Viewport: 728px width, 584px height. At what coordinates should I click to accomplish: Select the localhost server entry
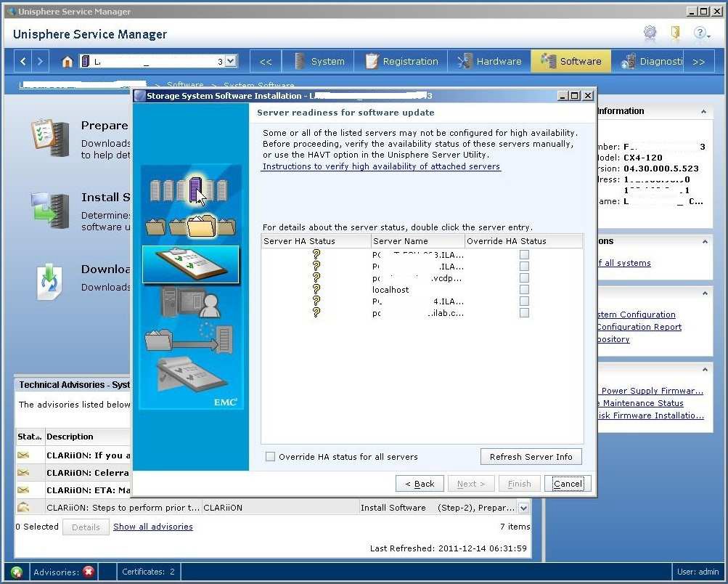pyautogui.click(x=390, y=289)
